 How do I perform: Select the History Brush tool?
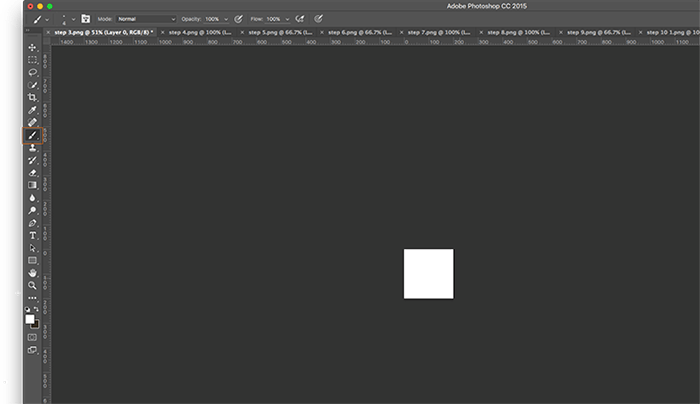32,160
